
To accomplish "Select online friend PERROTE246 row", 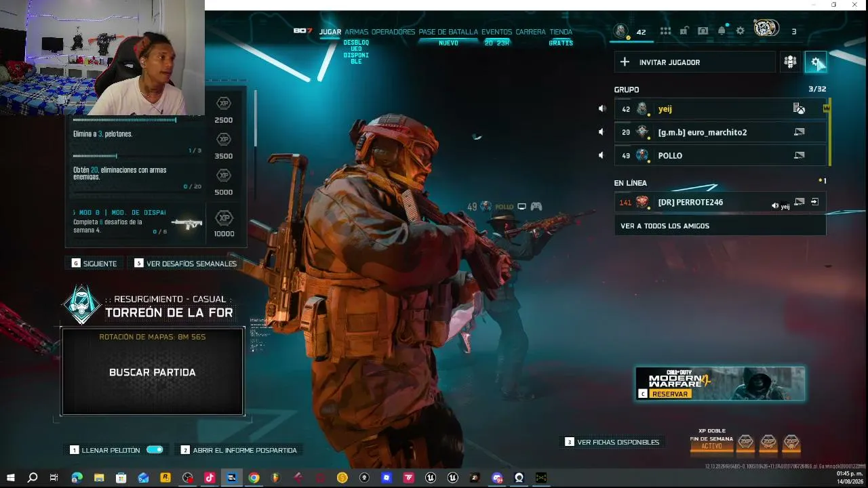I will click(x=720, y=202).
